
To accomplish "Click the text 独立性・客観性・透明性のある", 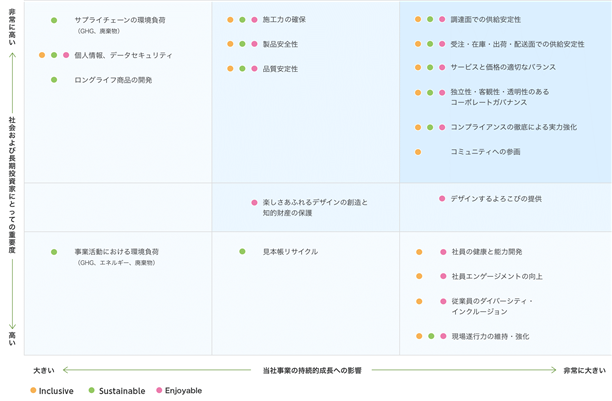I will coord(500,92).
